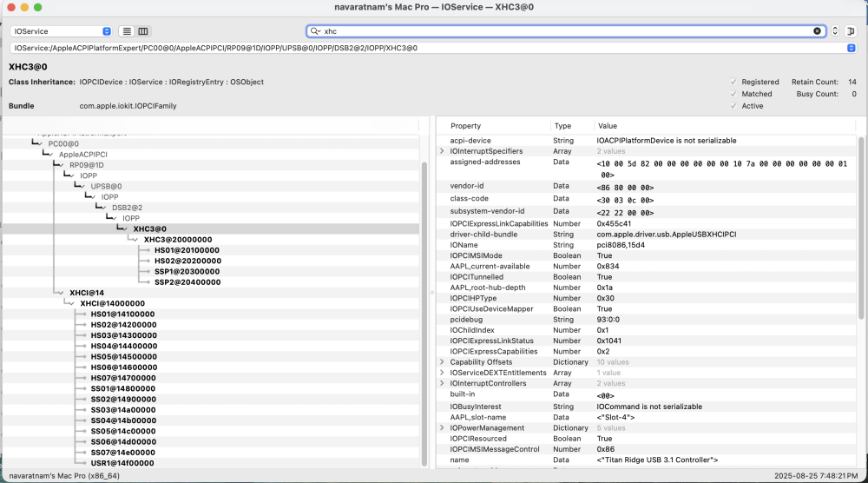Collapse the AppleACPIPCI node

tap(51, 155)
